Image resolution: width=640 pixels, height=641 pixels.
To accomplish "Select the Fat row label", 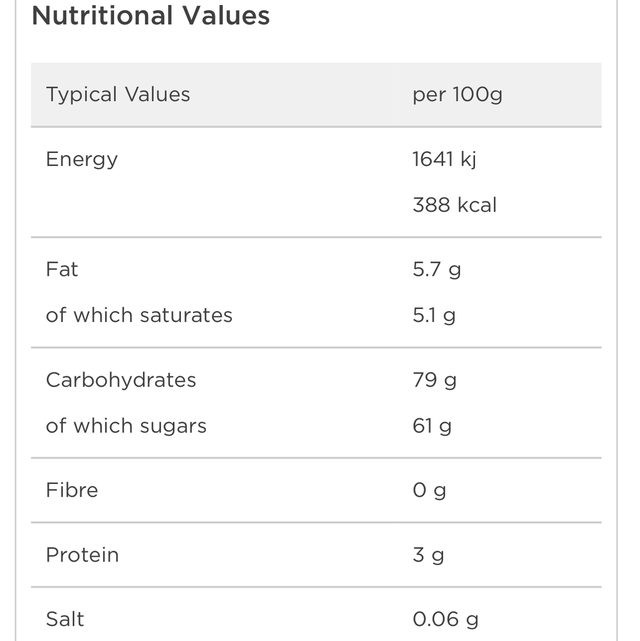I will coord(62,270).
